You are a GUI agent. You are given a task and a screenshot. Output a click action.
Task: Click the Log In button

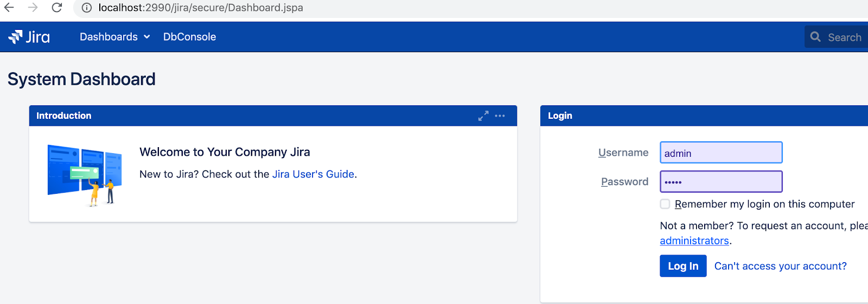(x=683, y=266)
